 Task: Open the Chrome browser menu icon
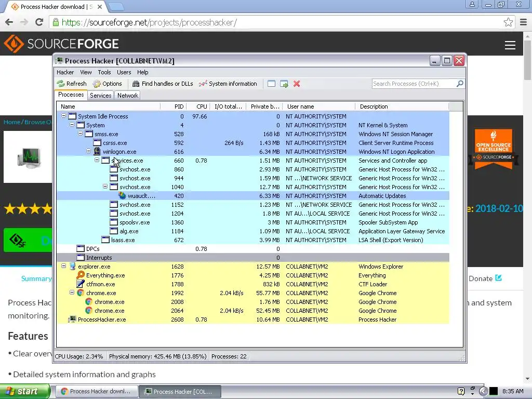(524, 22)
